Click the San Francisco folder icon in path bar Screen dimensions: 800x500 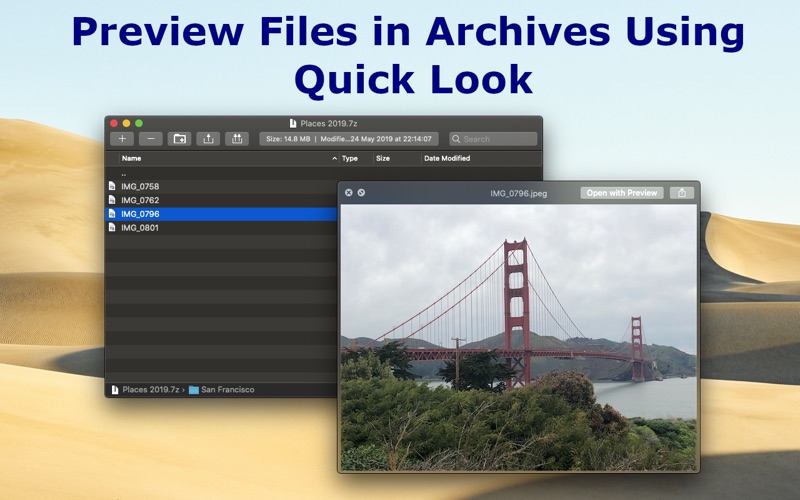click(x=193, y=390)
